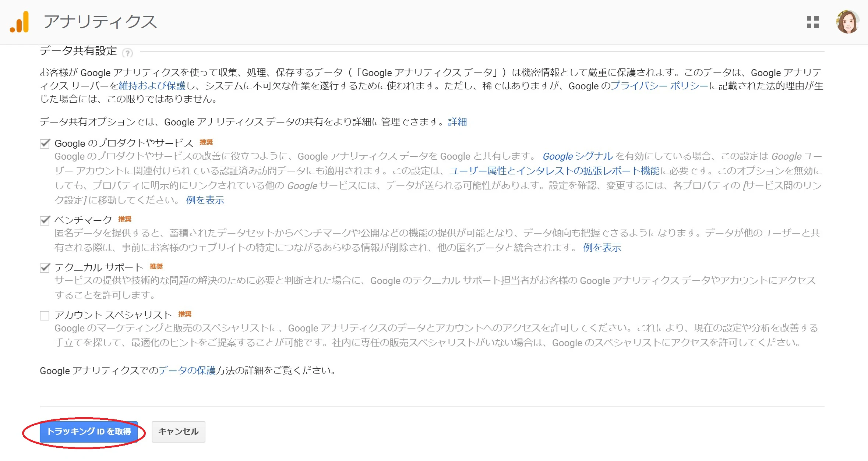Toggle the テクニカル サポート checkbox
This screenshot has width=868, height=461.
click(45, 268)
